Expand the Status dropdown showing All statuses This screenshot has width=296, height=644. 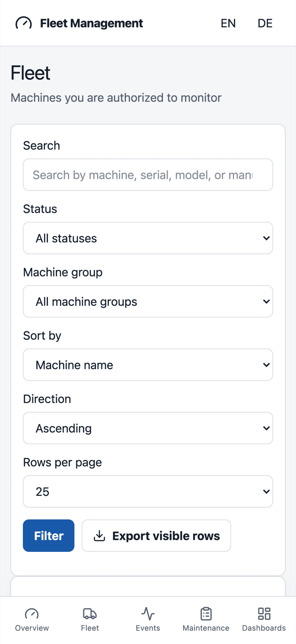tap(148, 238)
